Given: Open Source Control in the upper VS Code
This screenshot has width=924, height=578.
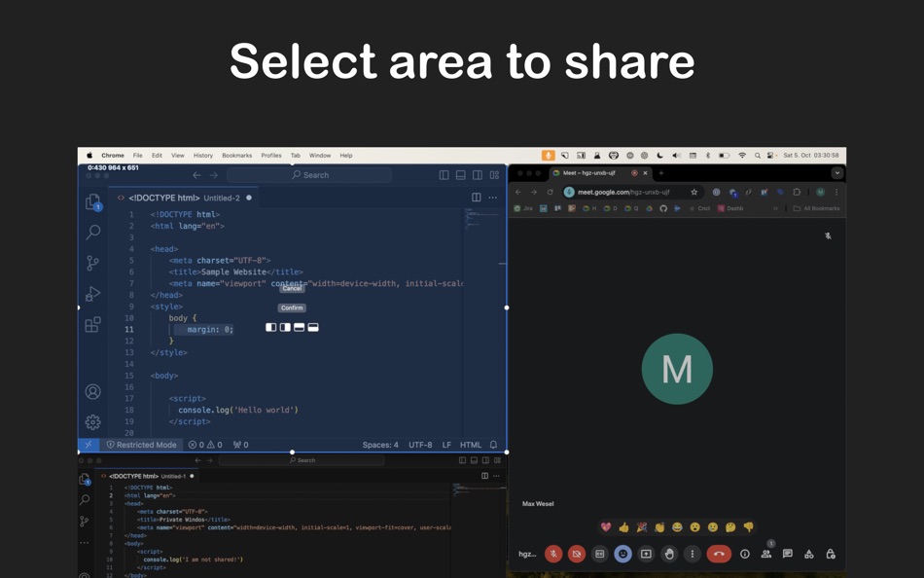Looking at the screenshot, I should [92, 263].
